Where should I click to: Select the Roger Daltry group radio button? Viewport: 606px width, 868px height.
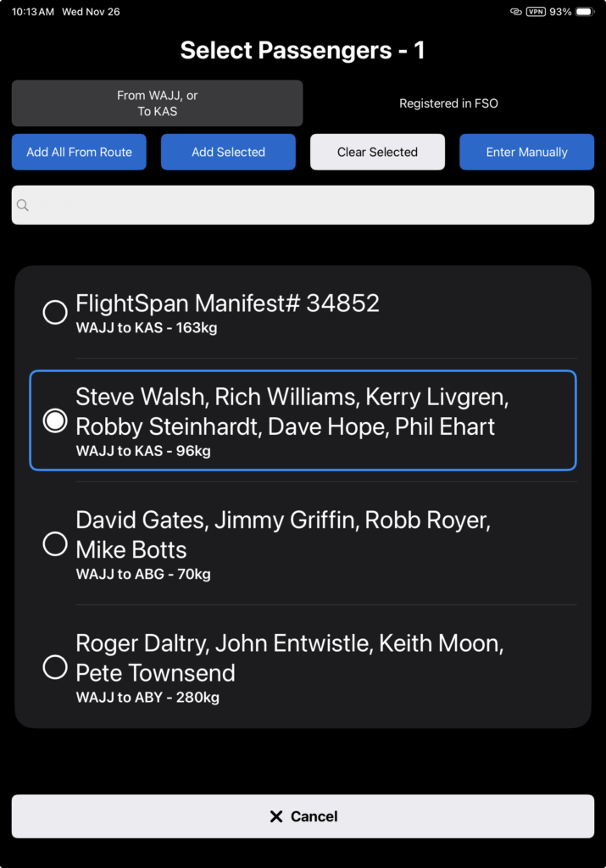[55, 667]
